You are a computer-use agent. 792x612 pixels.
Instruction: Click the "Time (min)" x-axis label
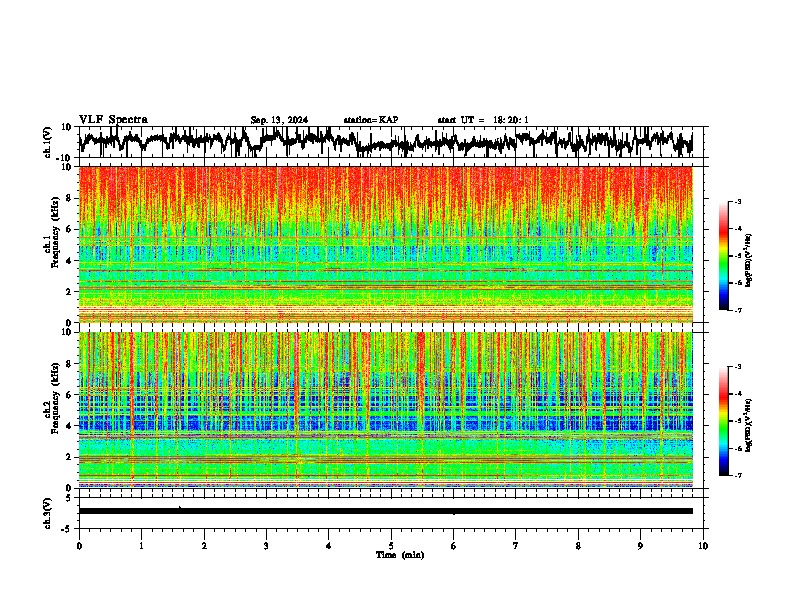point(400,555)
